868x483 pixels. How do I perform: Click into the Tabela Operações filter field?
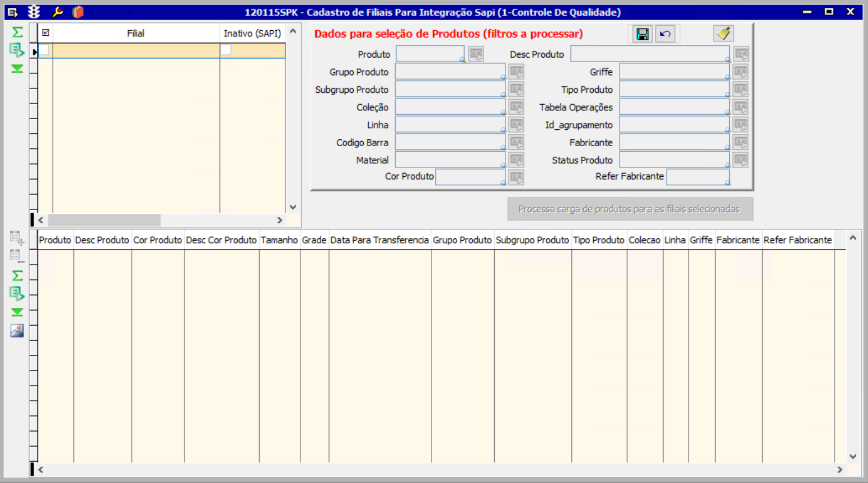(x=674, y=107)
